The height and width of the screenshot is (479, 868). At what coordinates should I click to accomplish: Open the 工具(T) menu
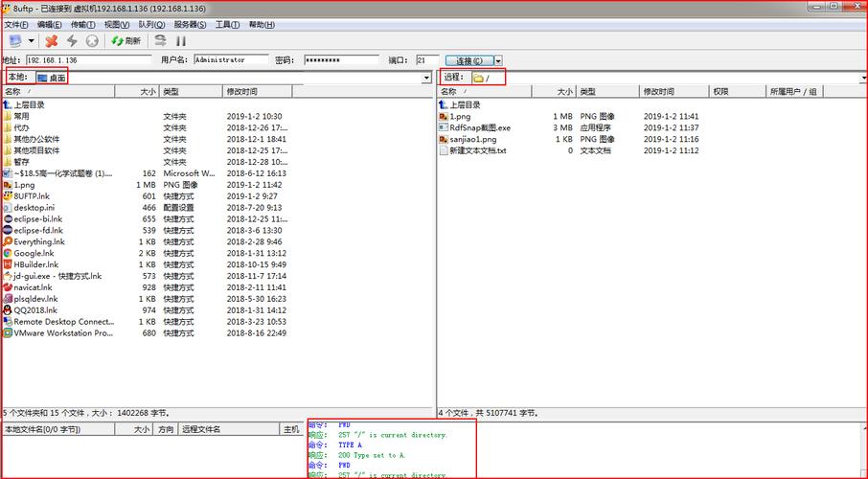(x=227, y=25)
